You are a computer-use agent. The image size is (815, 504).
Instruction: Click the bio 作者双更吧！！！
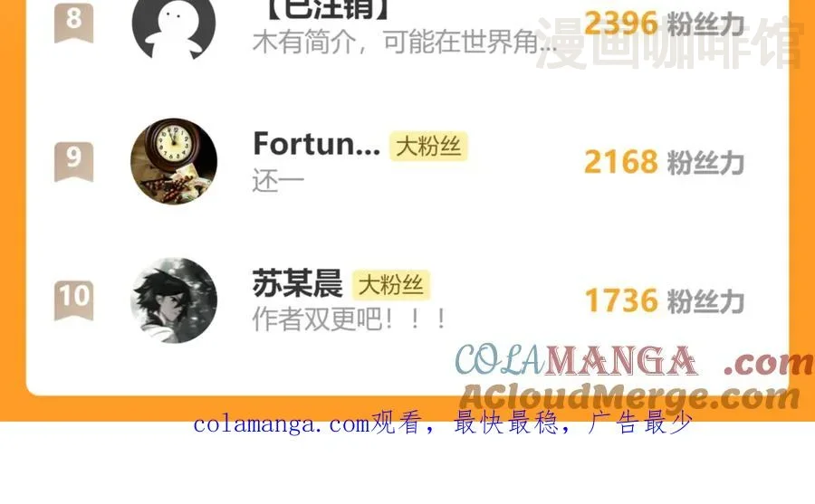tap(350, 319)
